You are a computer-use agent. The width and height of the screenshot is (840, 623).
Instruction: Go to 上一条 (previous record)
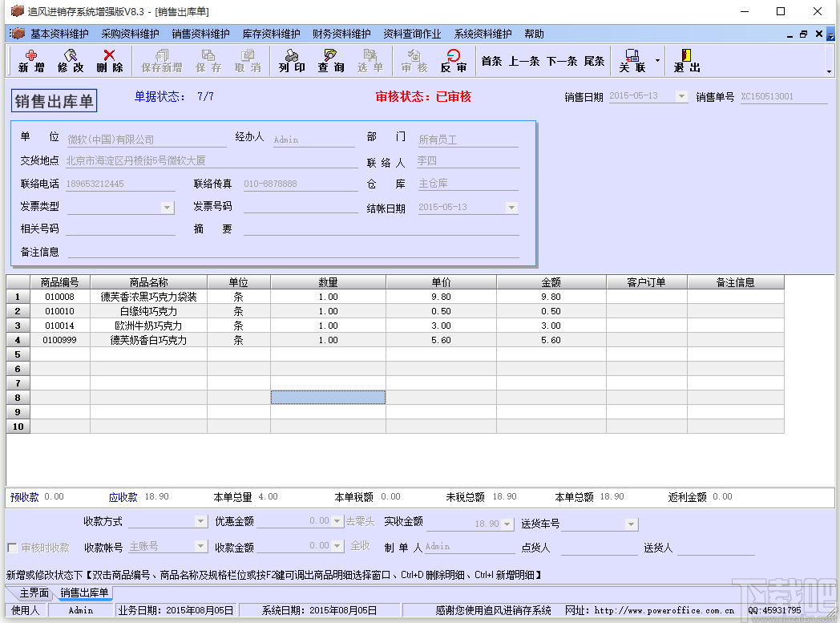pos(524,61)
